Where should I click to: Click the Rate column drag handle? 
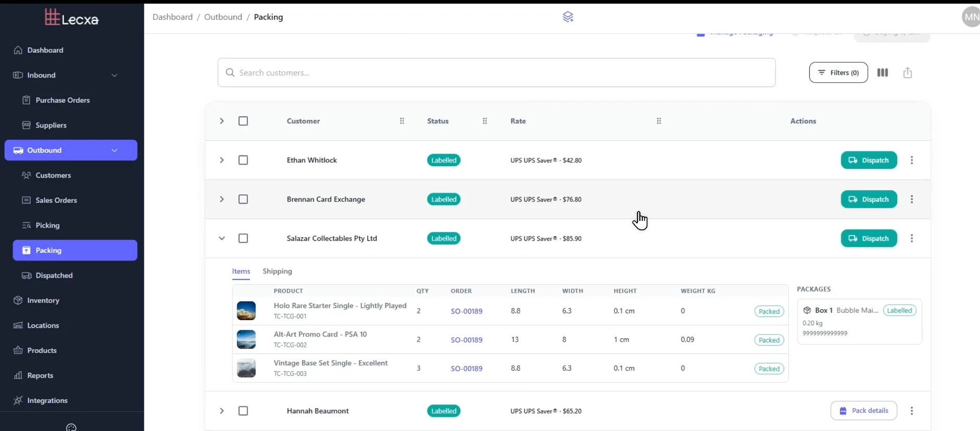pos(659,121)
